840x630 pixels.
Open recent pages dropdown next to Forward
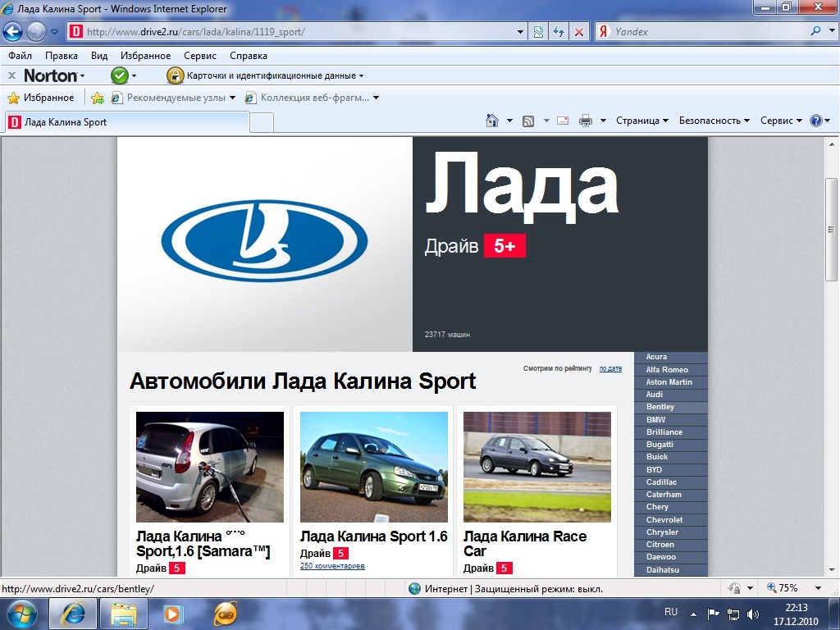55,32
